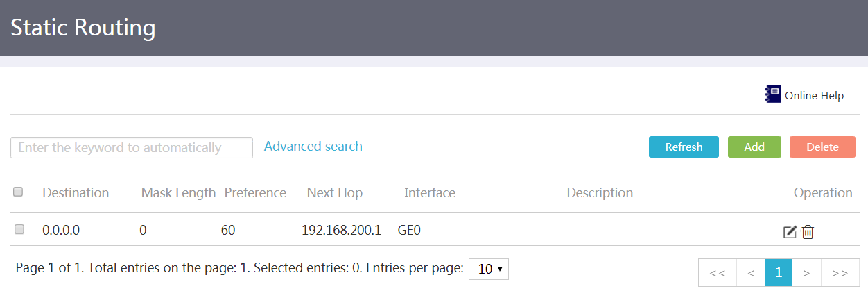Delete route using the trash icon
868x300 pixels.
tap(808, 232)
